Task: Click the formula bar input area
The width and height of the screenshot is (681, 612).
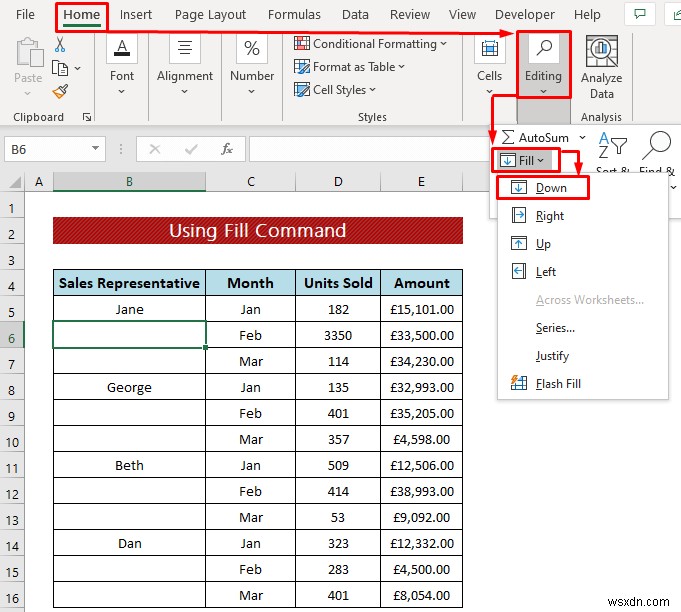Action: click(x=369, y=149)
